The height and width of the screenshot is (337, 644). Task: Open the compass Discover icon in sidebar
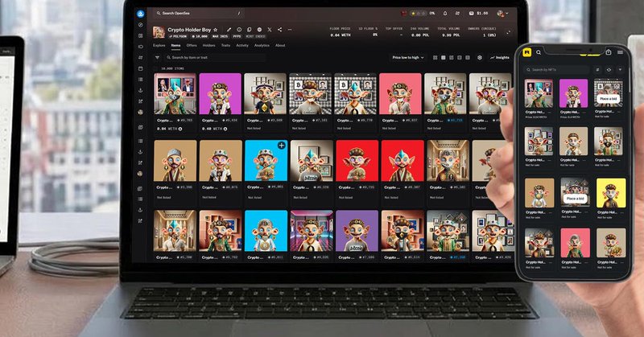(140, 25)
